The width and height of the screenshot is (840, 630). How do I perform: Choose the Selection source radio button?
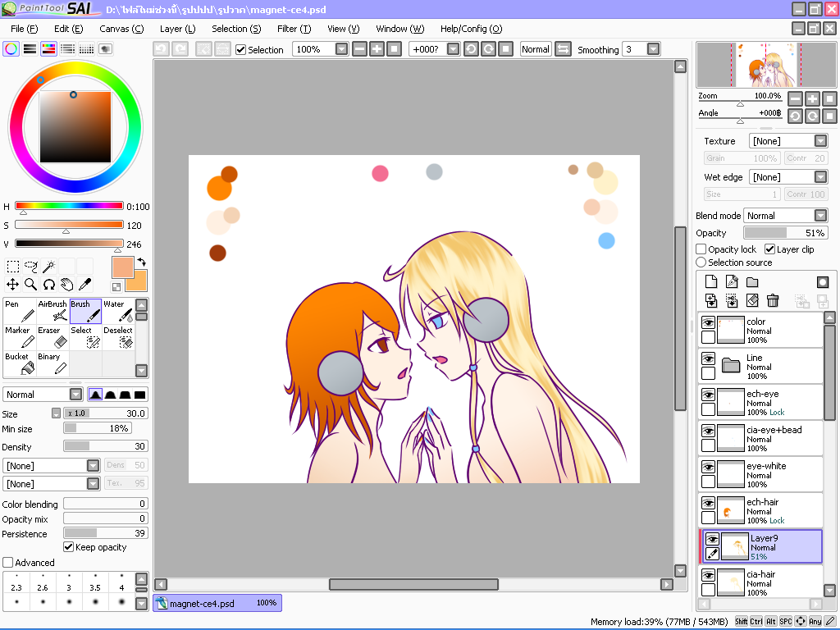coord(701,262)
